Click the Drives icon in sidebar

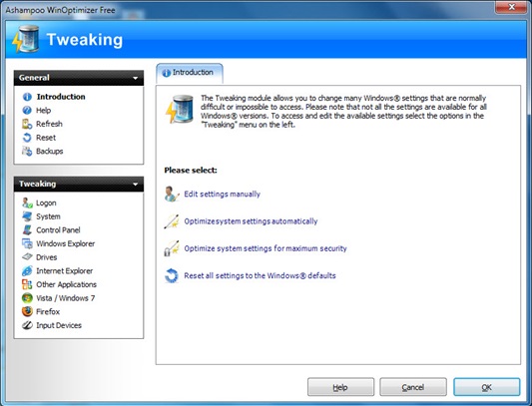[x=27, y=257]
